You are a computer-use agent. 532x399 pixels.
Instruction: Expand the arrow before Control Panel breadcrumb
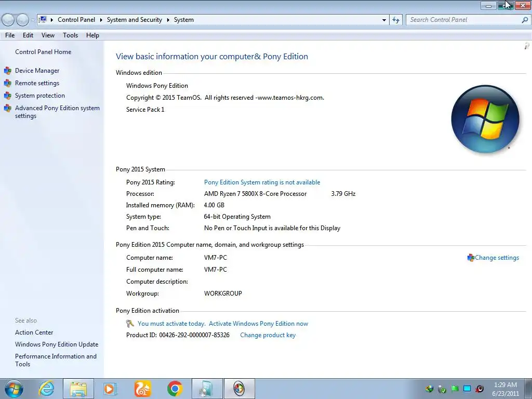(52, 20)
